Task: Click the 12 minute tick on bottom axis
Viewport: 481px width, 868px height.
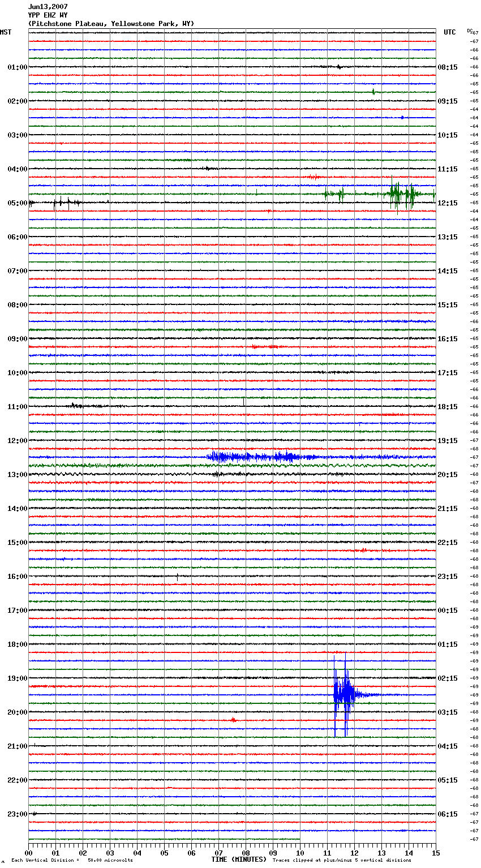Action: click(354, 853)
